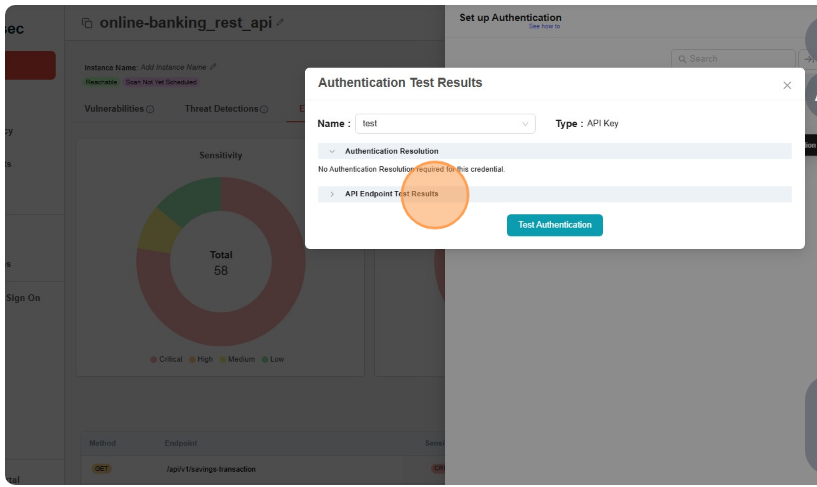Toggle the Medium legend item
The width and height of the screenshot is (817, 487).
pos(237,359)
